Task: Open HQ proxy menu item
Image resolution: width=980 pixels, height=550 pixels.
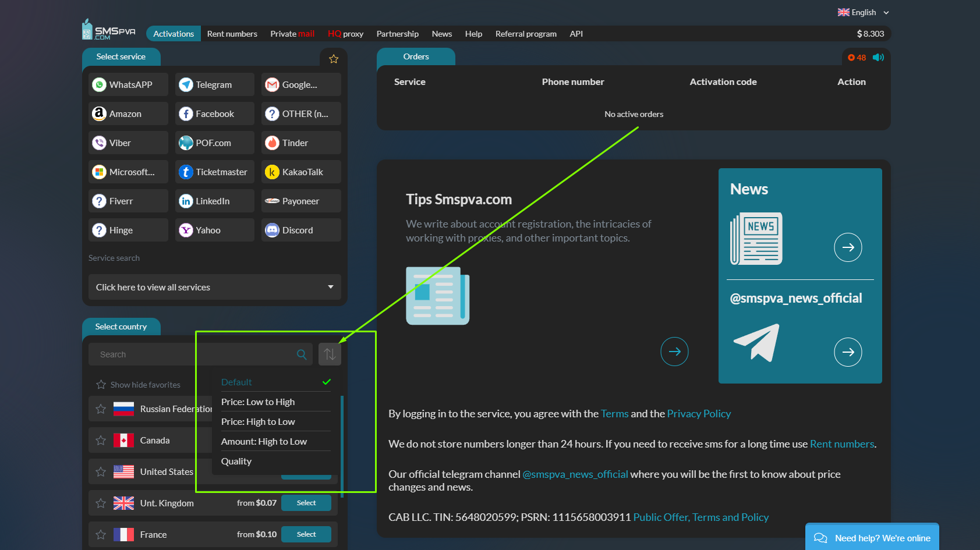Action: coord(345,34)
